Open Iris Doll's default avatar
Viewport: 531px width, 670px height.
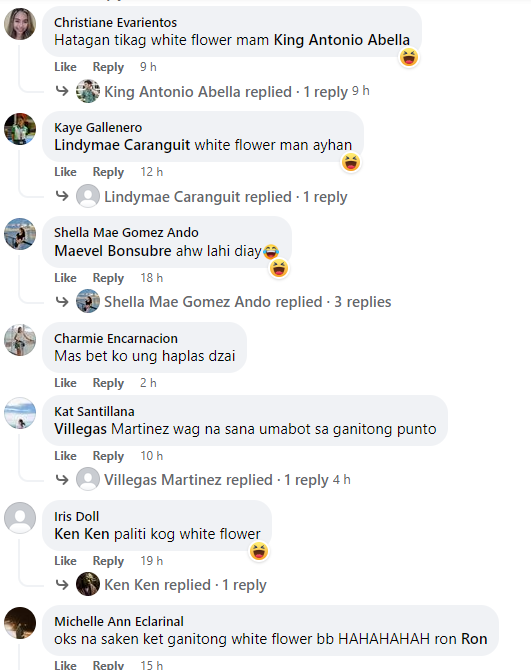pos(20,517)
